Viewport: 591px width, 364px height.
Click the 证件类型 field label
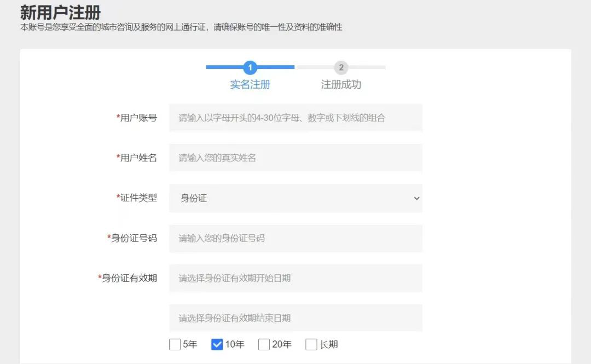click(x=136, y=198)
